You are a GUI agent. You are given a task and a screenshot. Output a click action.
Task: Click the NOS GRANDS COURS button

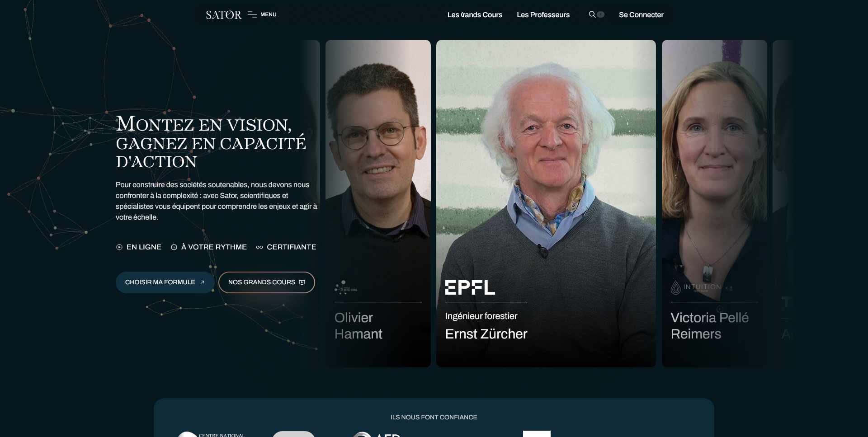[267, 282]
